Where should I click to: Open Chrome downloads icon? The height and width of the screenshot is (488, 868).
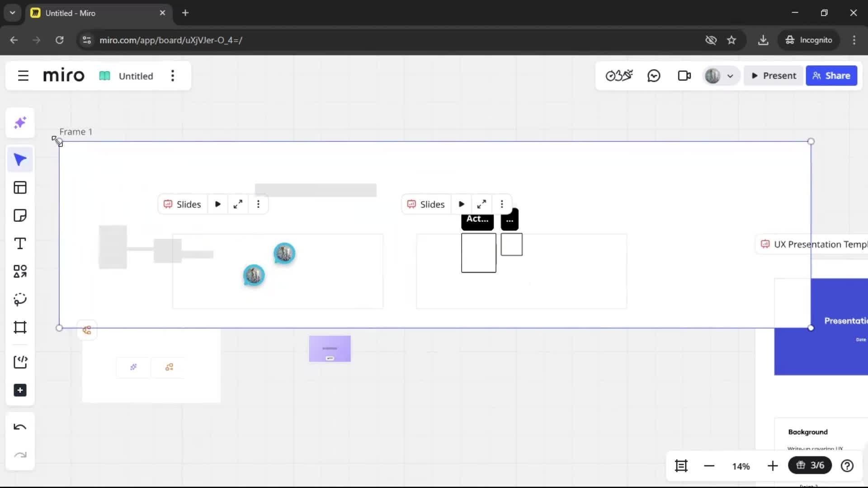point(763,40)
